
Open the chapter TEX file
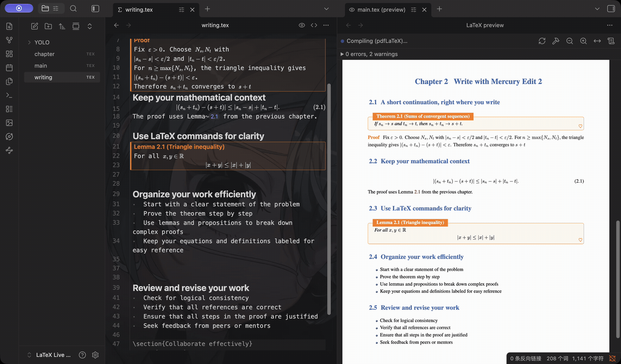62,54
